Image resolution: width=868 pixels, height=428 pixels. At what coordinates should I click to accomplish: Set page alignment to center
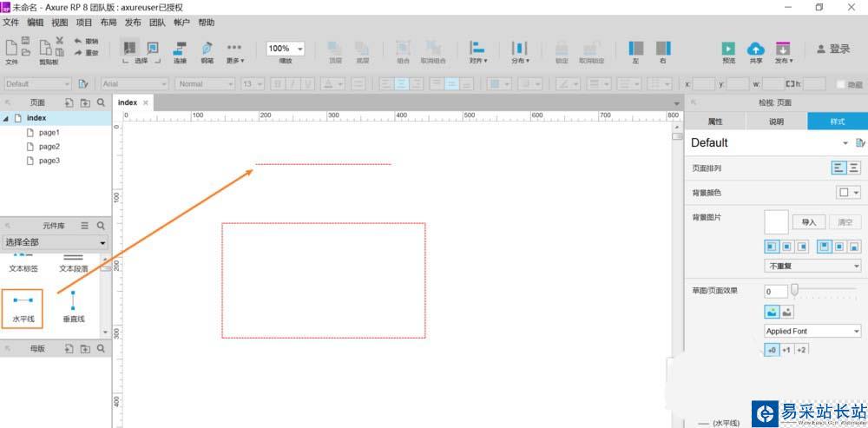point(853,168)
